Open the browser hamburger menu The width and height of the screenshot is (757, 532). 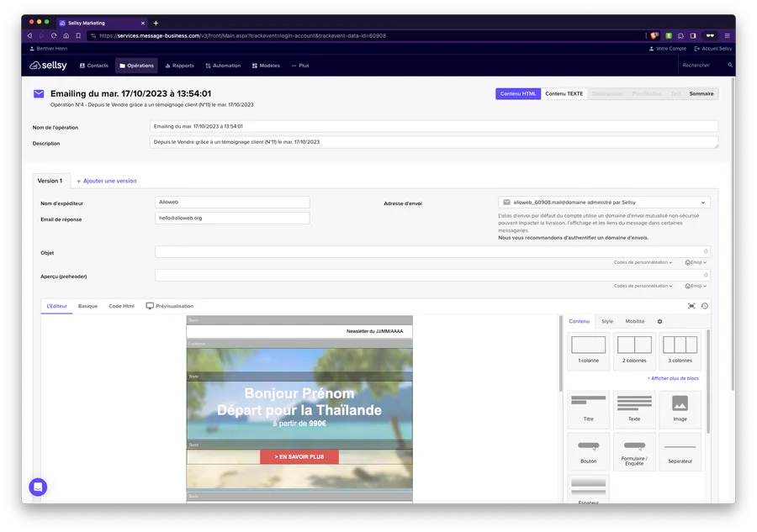tap(727, 35)
